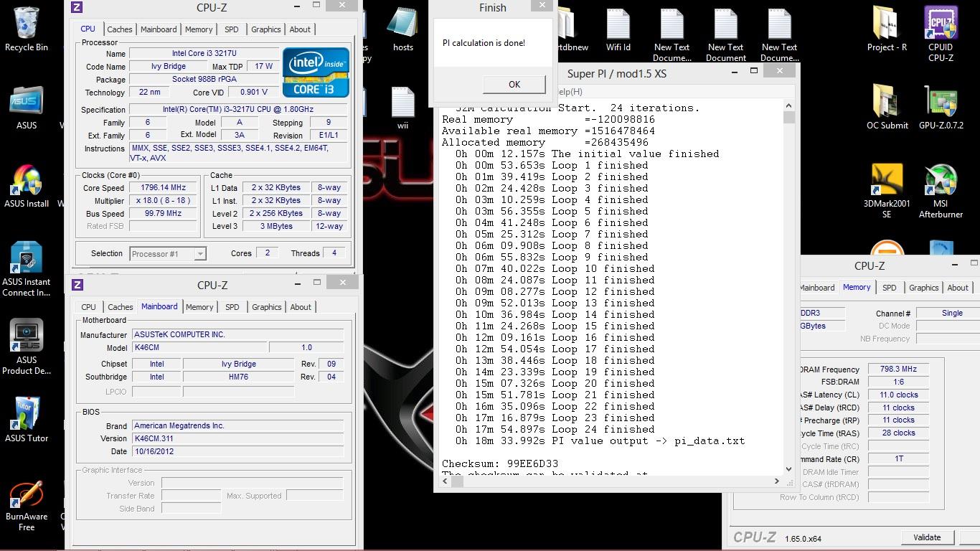The image size is (980, 551).
Task: Click top CPU-Z window title icon
Action: pos(77,8)
